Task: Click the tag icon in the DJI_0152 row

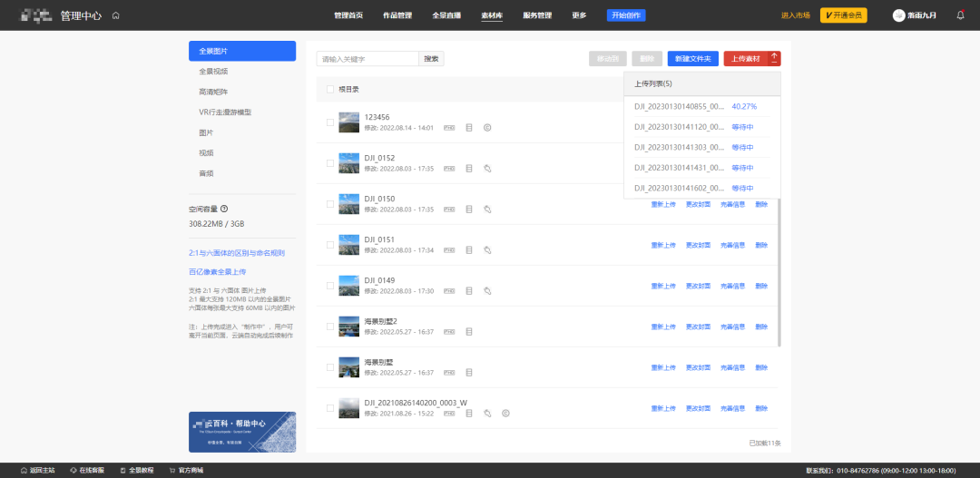Action: click(x=487, y=169)
